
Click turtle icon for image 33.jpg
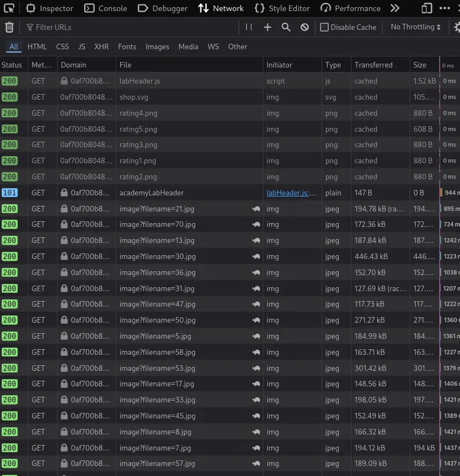point(256,400)
